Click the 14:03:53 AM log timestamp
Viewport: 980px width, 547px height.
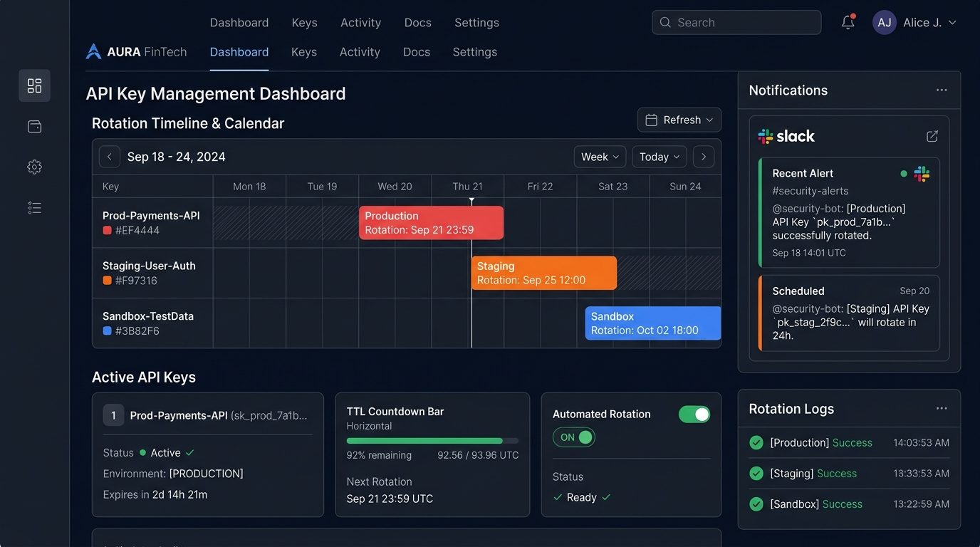click(x=921, y=442)
